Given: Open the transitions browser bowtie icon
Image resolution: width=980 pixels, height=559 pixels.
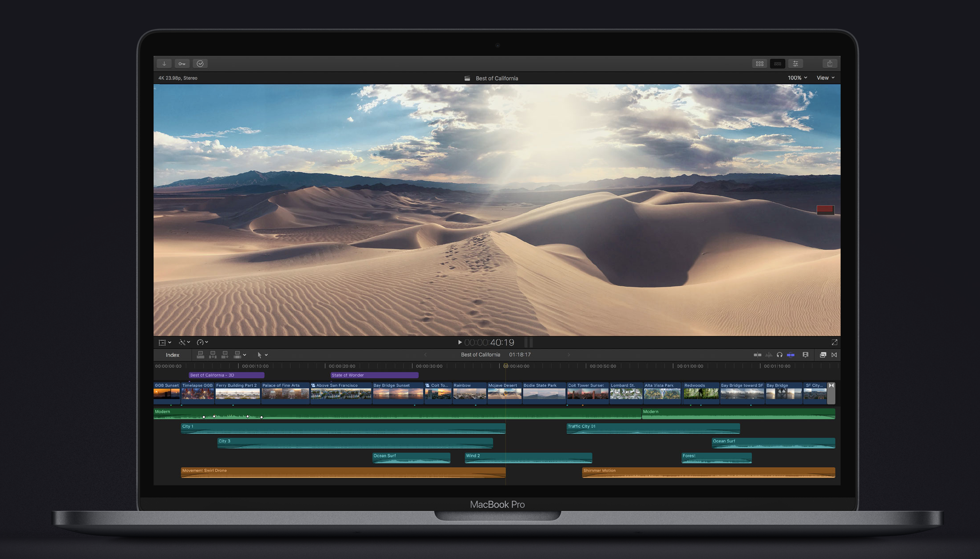Looking at the screenshot, I should click(834, 355).
